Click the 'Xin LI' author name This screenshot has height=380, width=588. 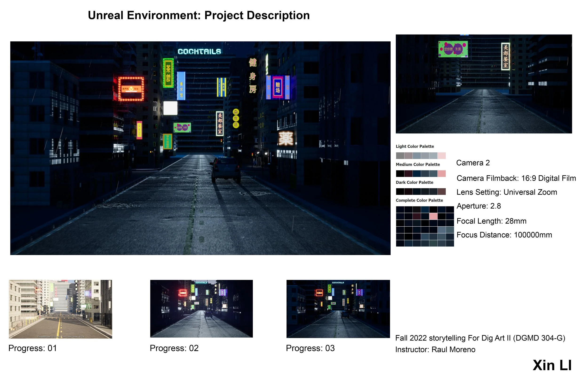pos(552,365)
